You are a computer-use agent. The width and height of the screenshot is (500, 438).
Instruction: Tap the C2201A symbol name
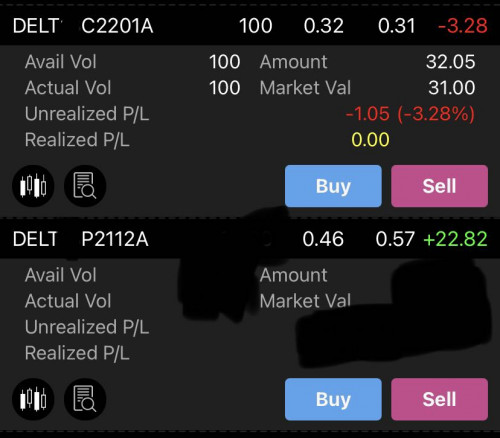point(117,26)
